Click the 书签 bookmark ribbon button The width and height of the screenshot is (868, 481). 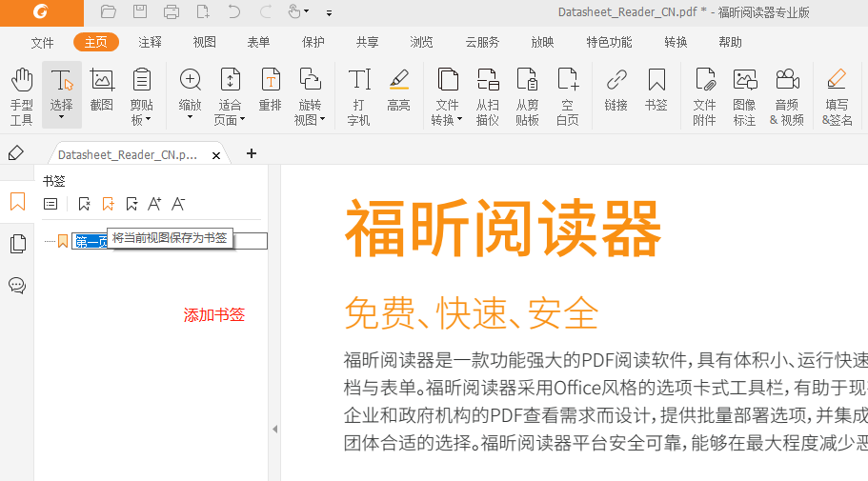click(656, 90)
